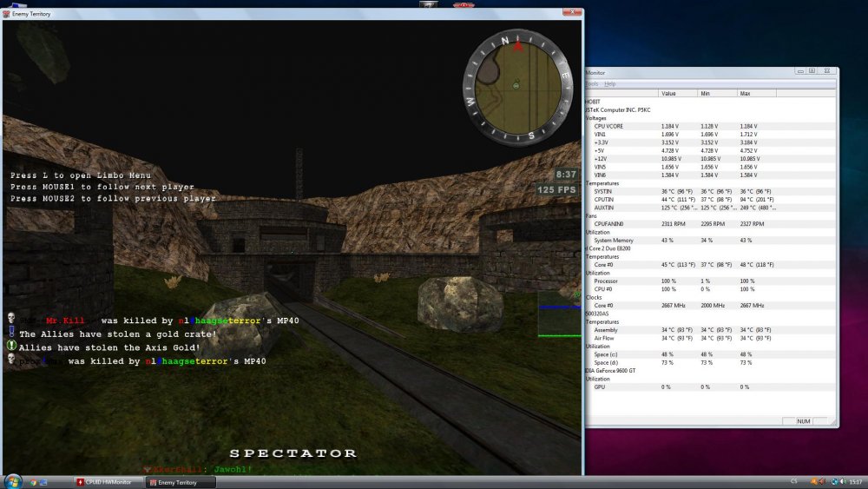Select the Space (d:) utilization row
This screenshot has width=868, height=489.
710,363
